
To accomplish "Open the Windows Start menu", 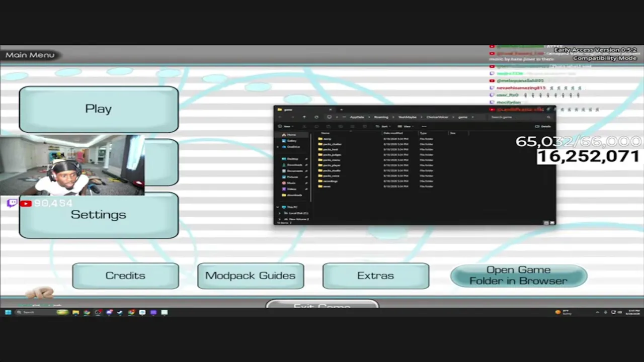I will [x=8, y=312].
